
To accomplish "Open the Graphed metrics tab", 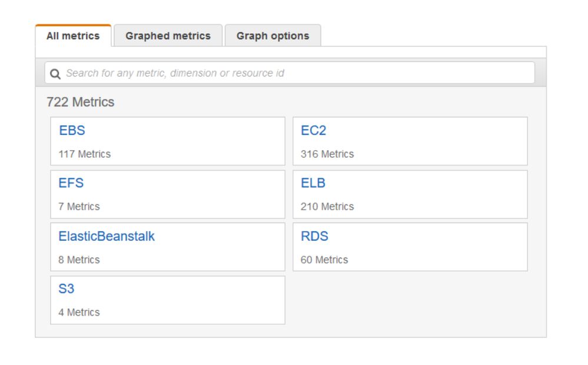I will point(168,36).
